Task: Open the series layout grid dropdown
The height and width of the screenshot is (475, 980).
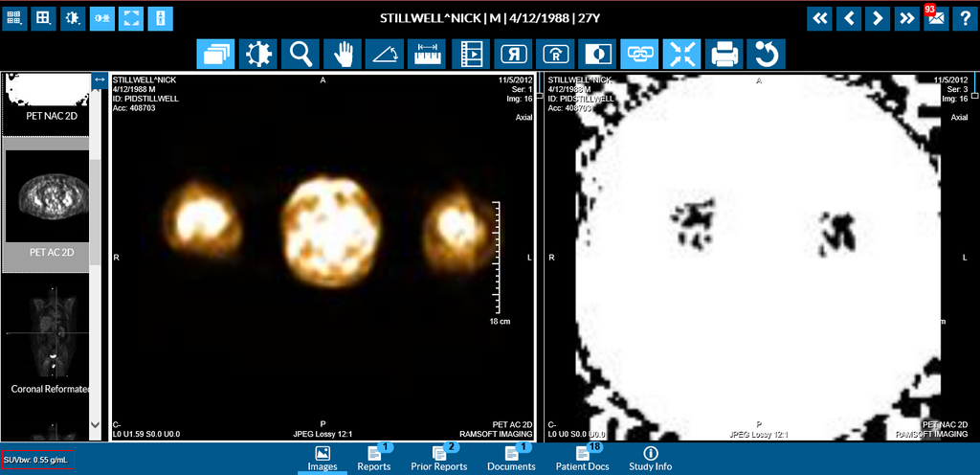Action: tap(14, 18)
